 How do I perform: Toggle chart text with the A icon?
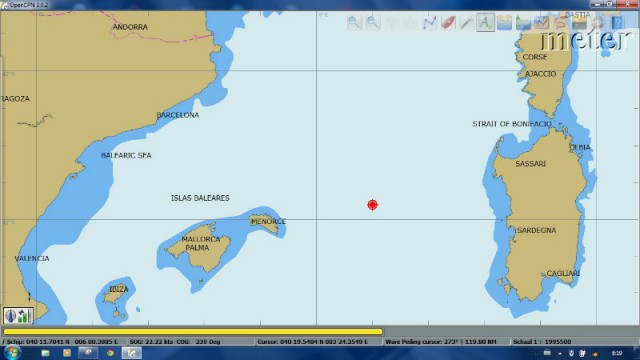pos(485,23)
